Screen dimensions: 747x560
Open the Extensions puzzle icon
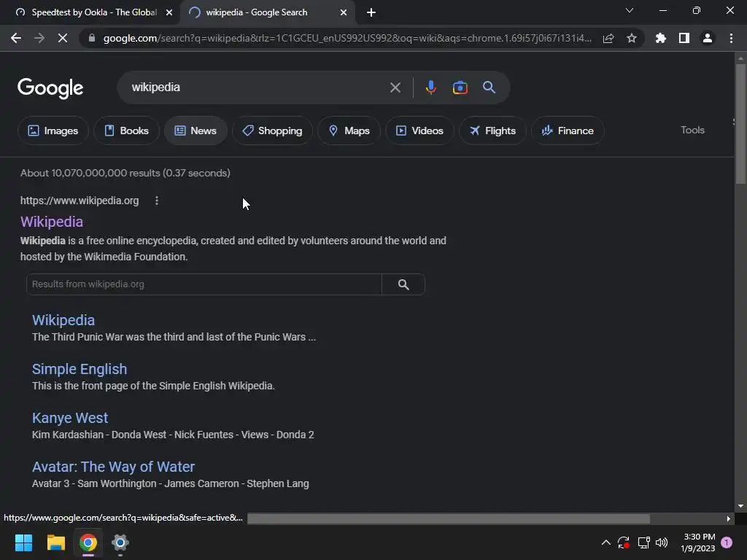661,38
